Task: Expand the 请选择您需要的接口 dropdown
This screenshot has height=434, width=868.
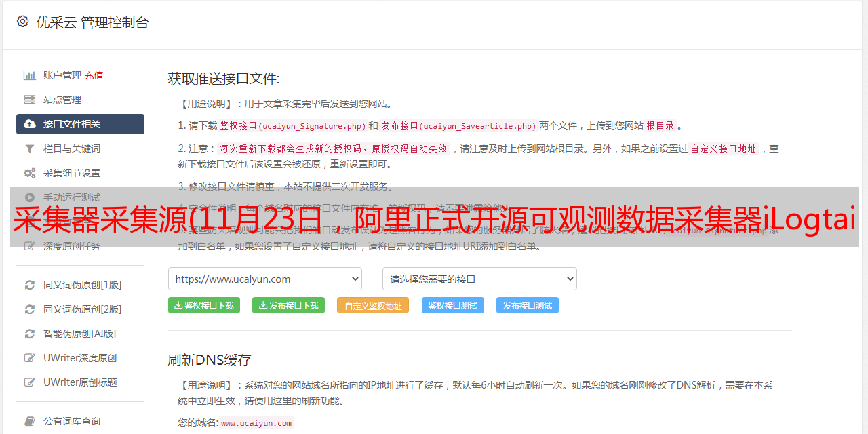Action: pyautogui.click(x=479, y=279)
